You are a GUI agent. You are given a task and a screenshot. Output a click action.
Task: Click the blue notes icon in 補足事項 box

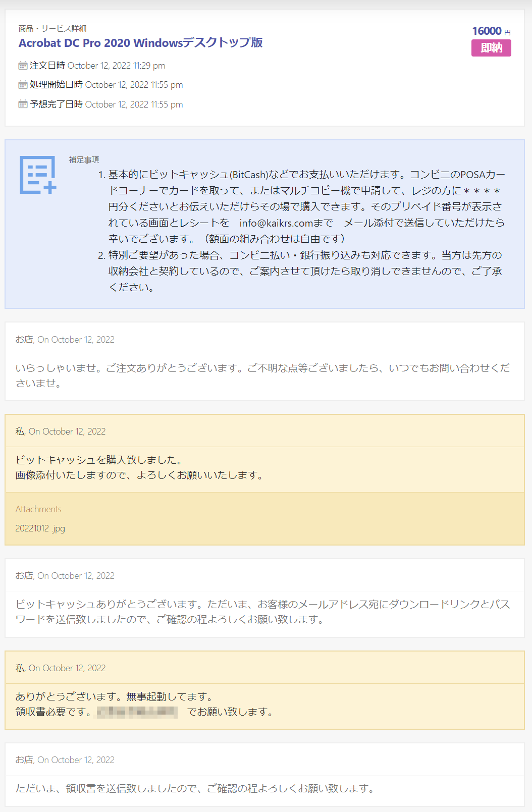pos(38,175)
